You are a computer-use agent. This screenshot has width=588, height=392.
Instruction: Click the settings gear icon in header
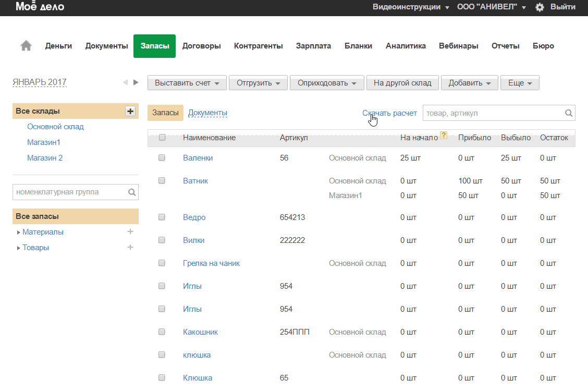(x=540, y=7)
